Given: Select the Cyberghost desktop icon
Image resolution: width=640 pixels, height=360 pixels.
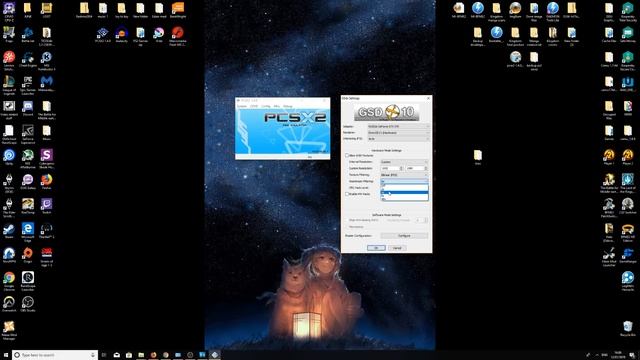Looking at the screenshot, I should point(47,159).
